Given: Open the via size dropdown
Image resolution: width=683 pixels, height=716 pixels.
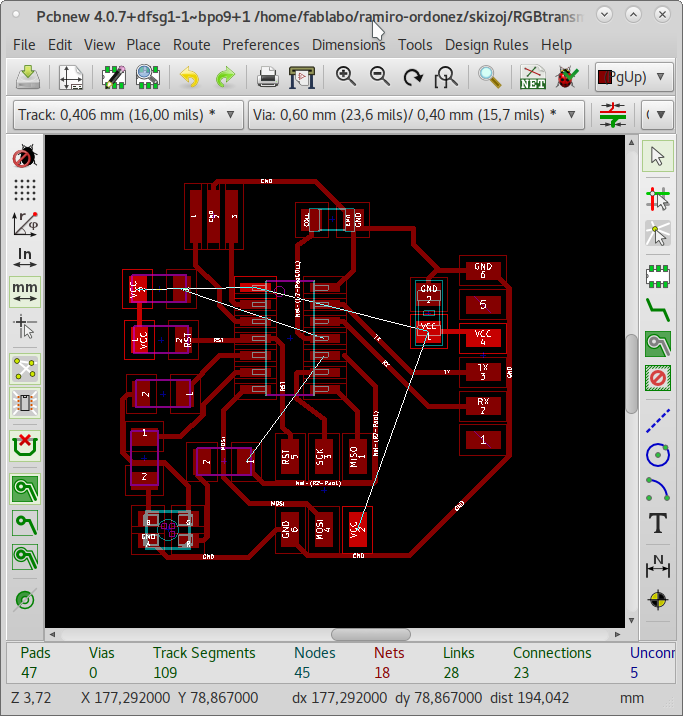Looking at the screenshot, I should tap(416, 115).
